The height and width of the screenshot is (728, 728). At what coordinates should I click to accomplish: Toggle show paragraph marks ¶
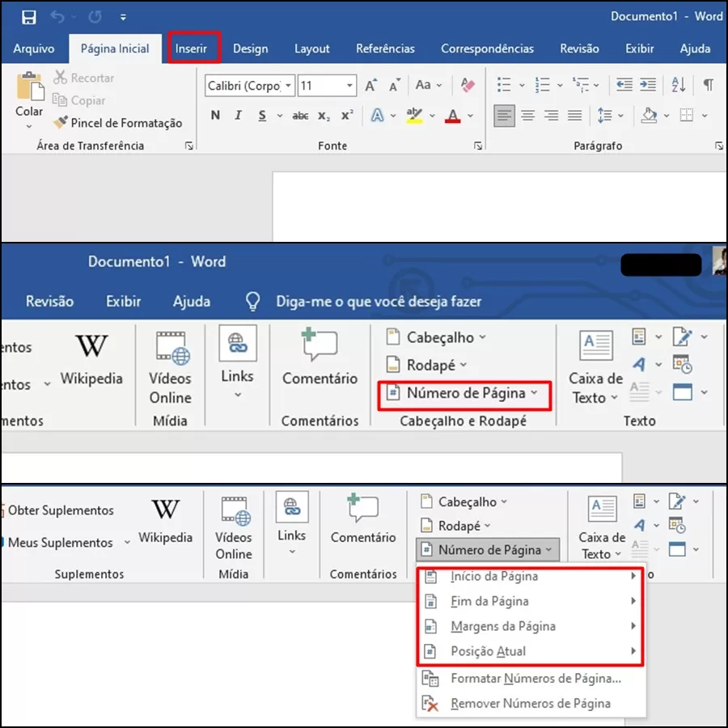pos(708,84)
